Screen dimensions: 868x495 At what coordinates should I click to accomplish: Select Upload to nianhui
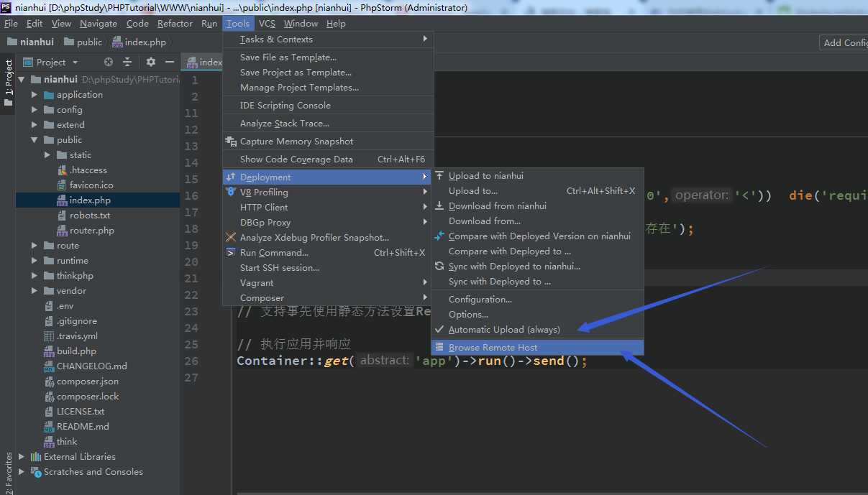coord(485,176)
